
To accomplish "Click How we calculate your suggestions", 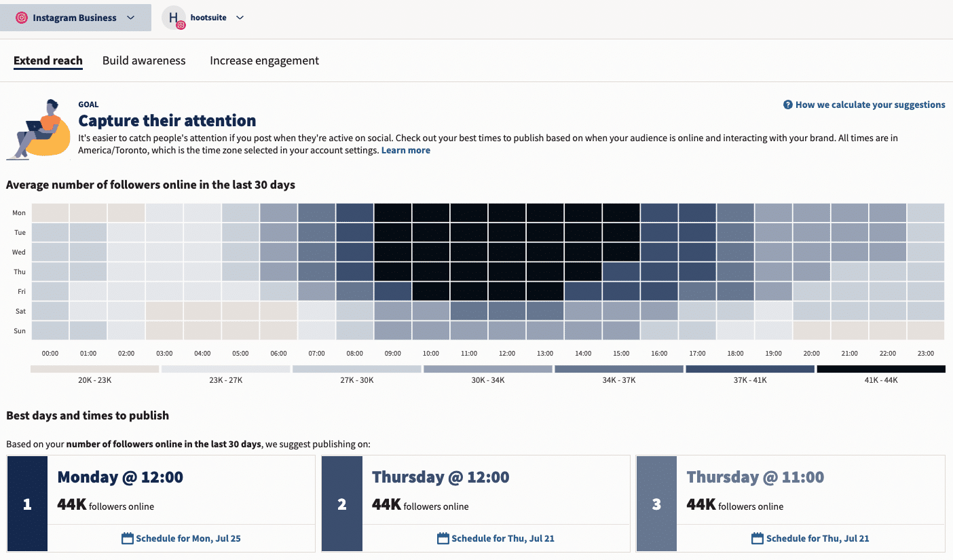I will point(870,105).
